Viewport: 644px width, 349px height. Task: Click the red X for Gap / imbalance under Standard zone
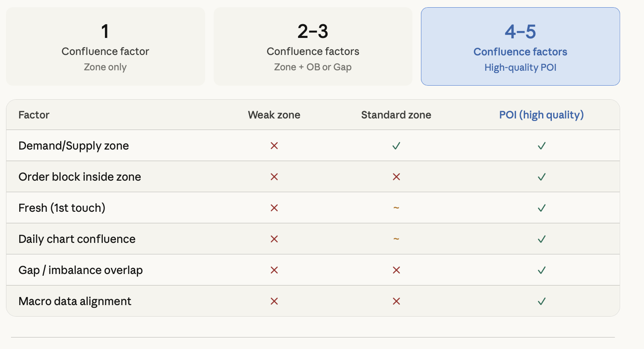pyautogui.click(x=396, y=270)
